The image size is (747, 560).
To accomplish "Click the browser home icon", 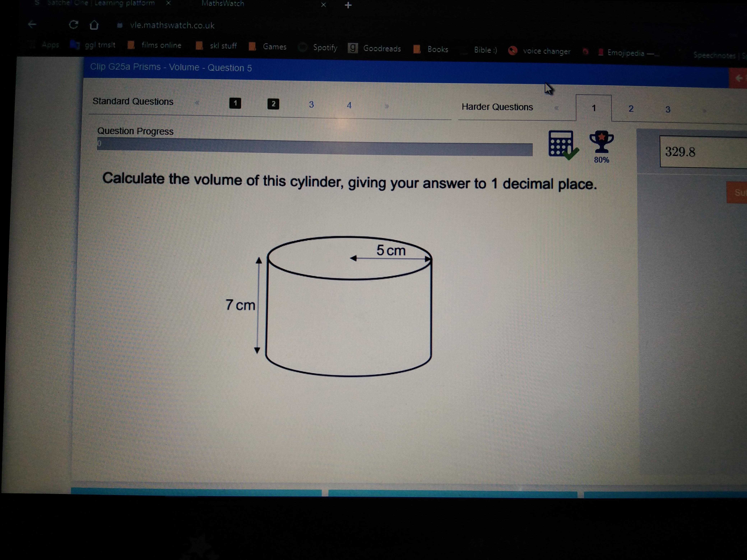I will [x=94, y=25].
